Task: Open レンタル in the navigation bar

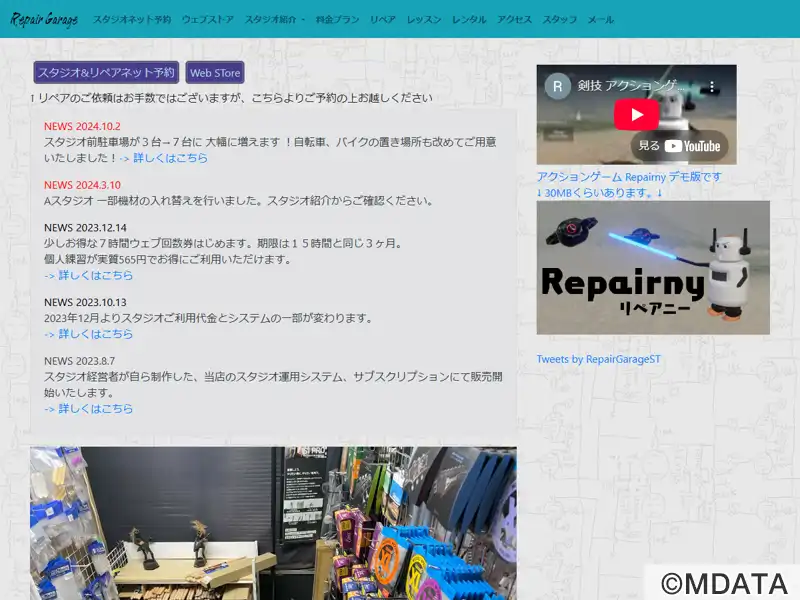Action: pyautogui.click(x=469, y=19)
